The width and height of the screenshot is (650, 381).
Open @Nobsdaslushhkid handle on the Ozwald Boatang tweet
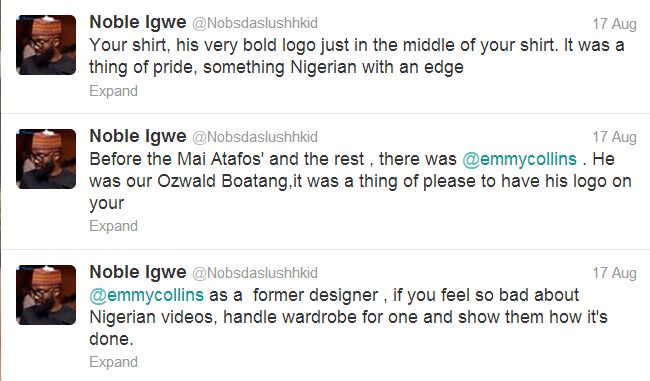[255, 137]
